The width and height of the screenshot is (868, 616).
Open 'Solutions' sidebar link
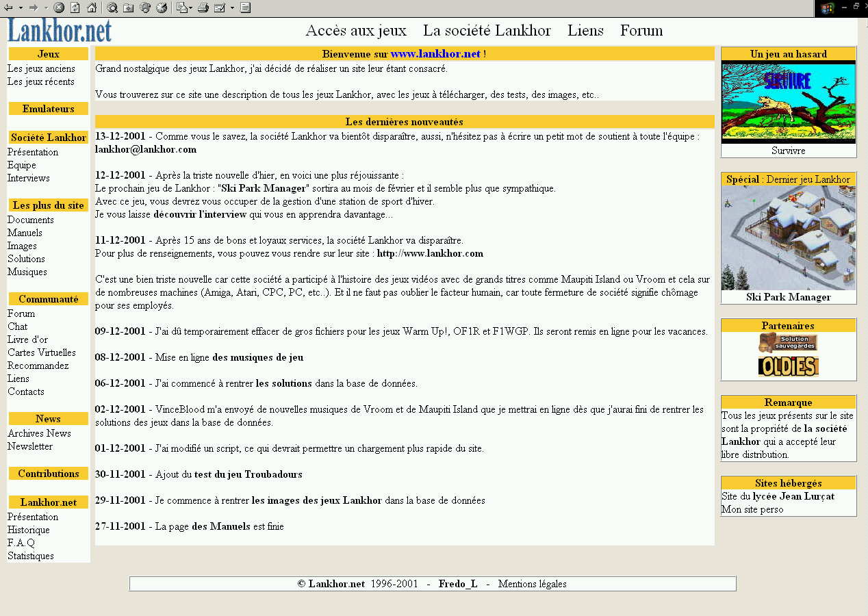26,259
